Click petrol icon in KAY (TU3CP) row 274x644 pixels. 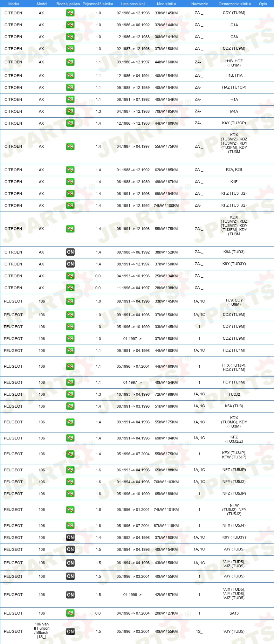(x=70, y=123)
